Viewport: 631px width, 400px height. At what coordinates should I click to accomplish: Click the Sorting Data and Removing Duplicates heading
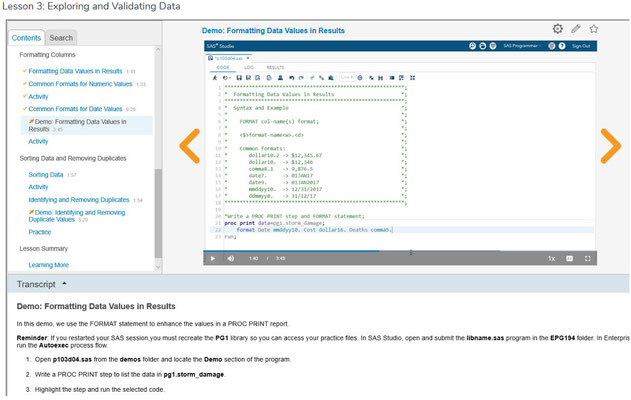[73, 158]
